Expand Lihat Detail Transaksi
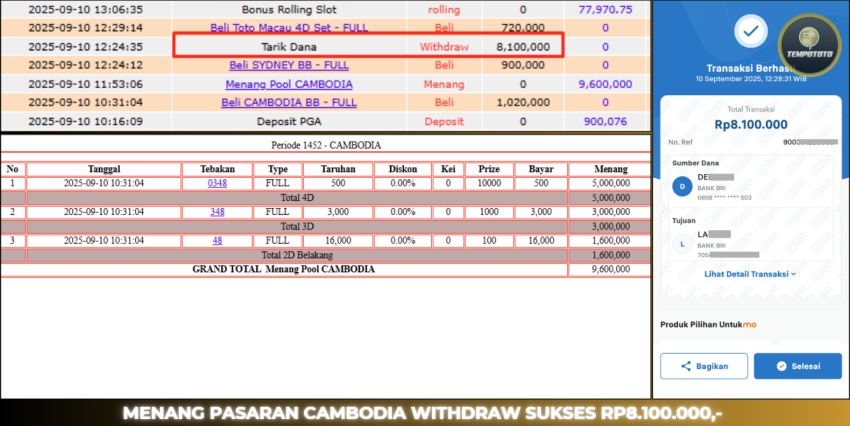 (750, 274)
